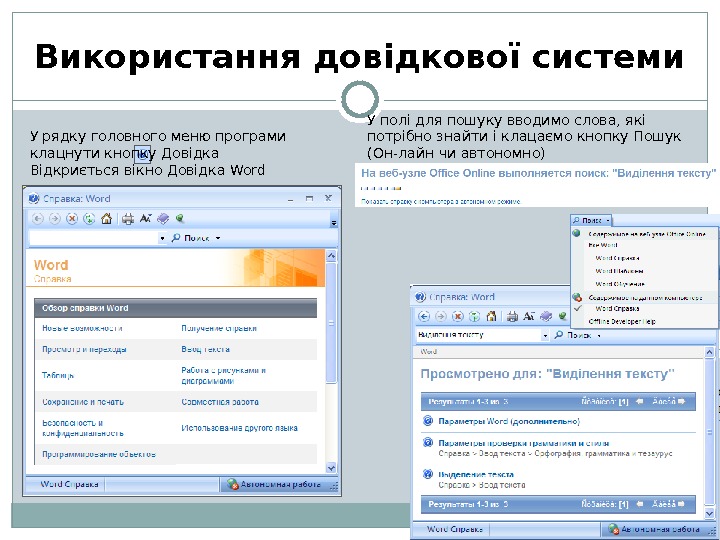Click next-page arrow in bottom results bar
720x540 pixels.
681,504
